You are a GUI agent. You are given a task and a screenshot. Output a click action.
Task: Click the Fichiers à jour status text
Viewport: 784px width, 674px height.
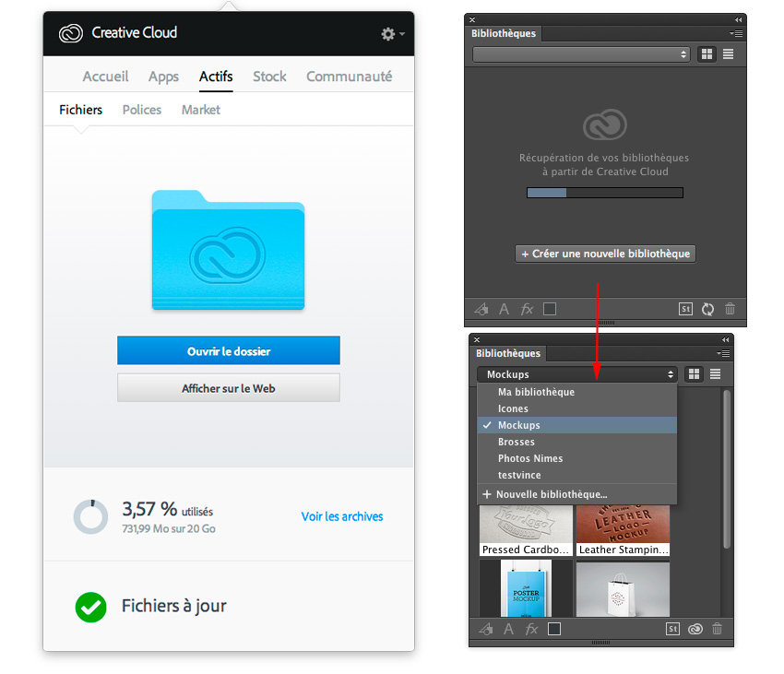(x=174, y=606)
